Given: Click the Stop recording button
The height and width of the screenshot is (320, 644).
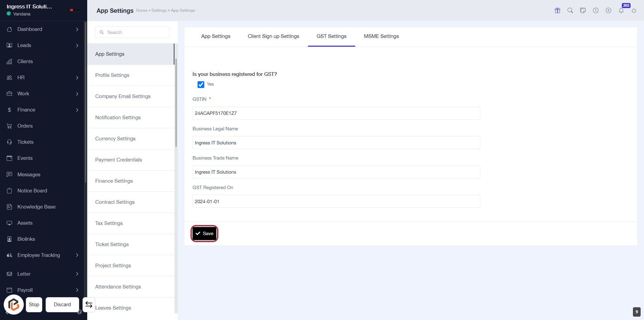Looking at the screenshot, I should [34, 305].
